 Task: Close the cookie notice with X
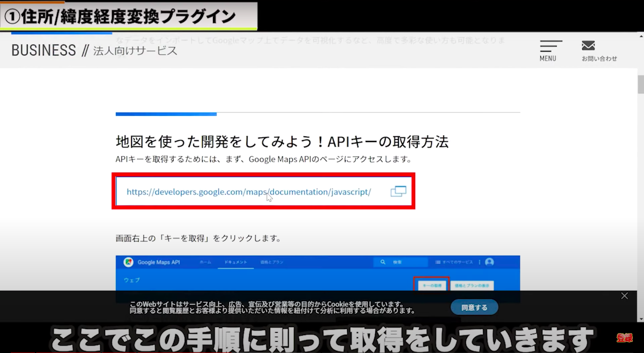(624, 296)
